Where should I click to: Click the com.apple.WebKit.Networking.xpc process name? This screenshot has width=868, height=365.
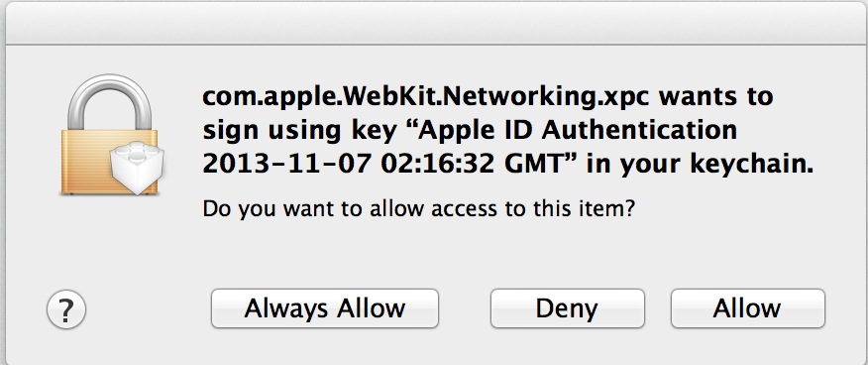point(426,98)
